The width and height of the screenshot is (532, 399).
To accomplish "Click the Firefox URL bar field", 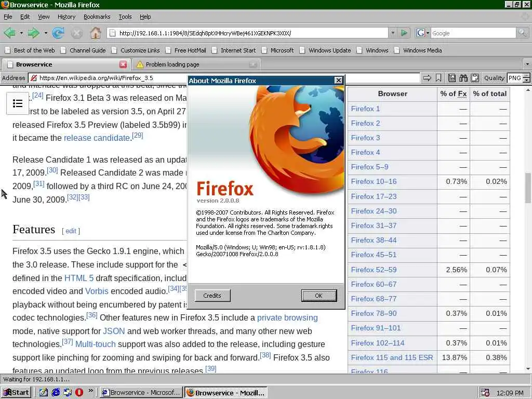I will (x=248, y=33).
